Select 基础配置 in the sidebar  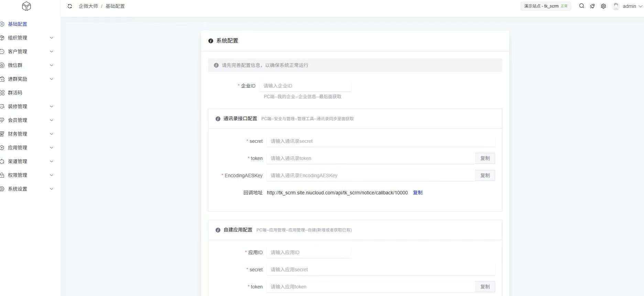point(18,24)
